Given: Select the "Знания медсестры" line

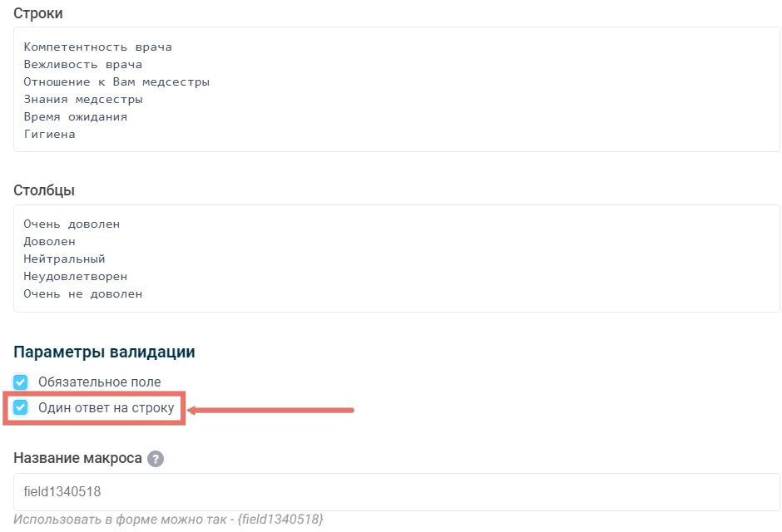Looking at the screenshot, I should (x=83, y=100).
